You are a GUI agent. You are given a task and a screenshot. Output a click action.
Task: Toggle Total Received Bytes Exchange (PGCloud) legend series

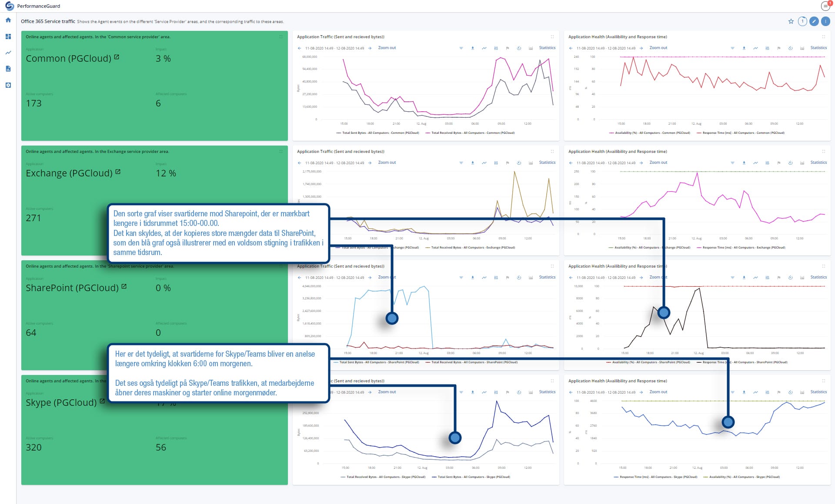pyautogui.click(x=470, y=248)
